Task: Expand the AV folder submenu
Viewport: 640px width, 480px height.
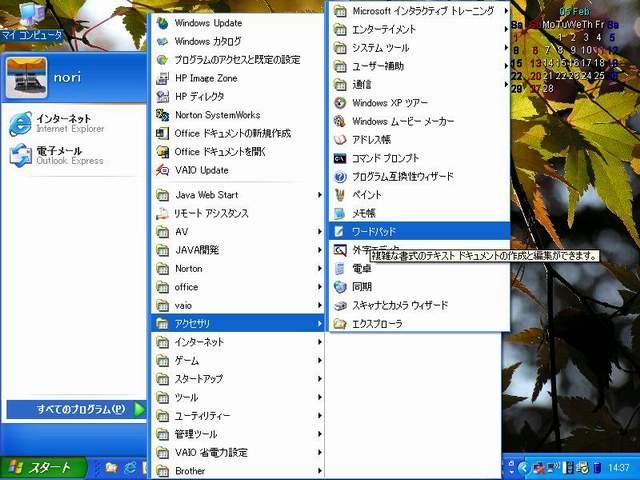Action: click(x=238, y=232)
